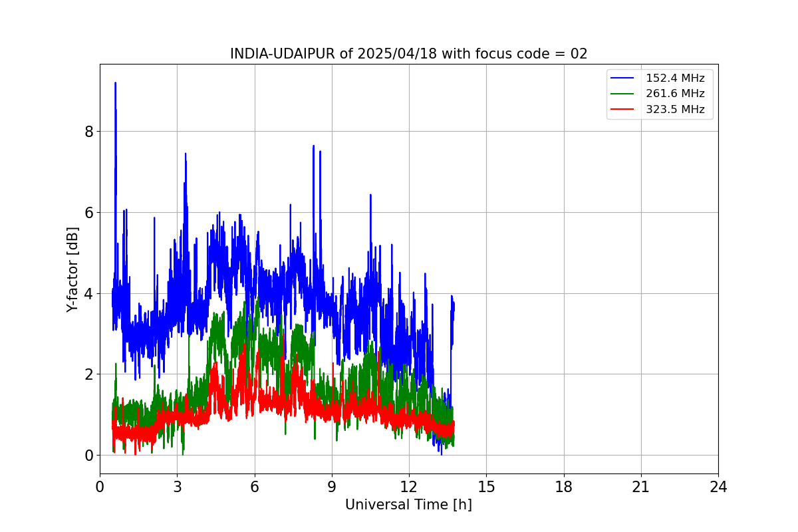This screenshot has width=798, height=532.
Task: Click the blue line sample in legend
Action: pos(623,78)
